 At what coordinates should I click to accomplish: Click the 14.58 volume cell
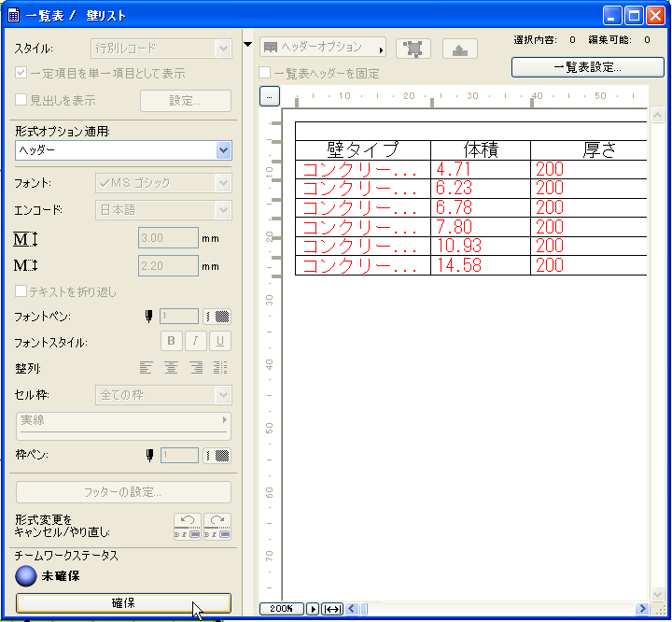tap(481, 265)
